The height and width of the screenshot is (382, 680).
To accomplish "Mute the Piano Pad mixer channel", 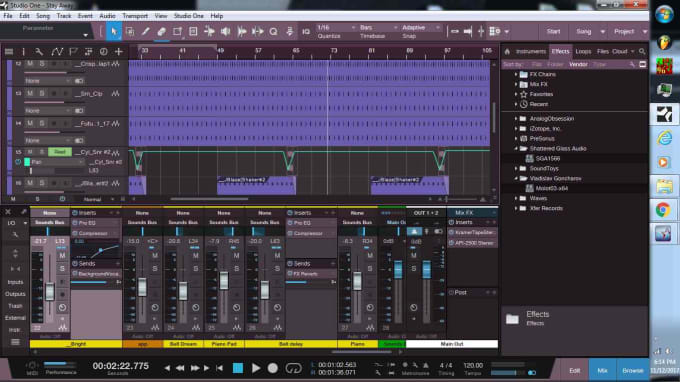I will point(236,256).
